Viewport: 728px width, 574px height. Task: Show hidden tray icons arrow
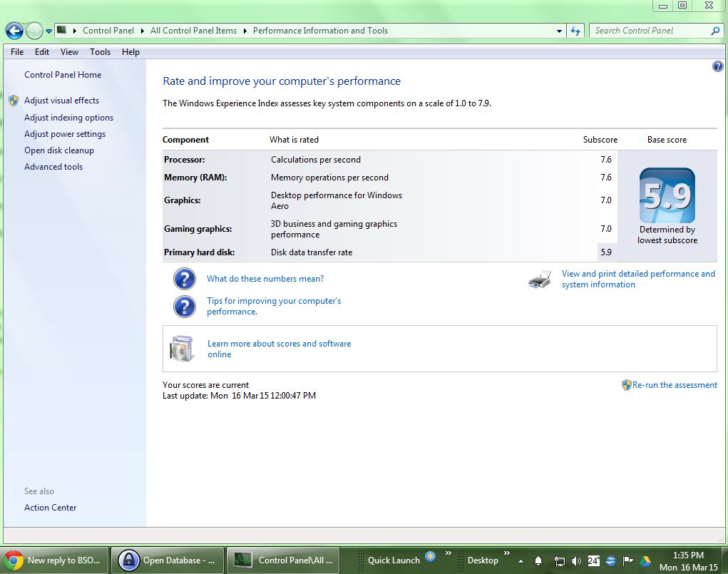[521, 561]
